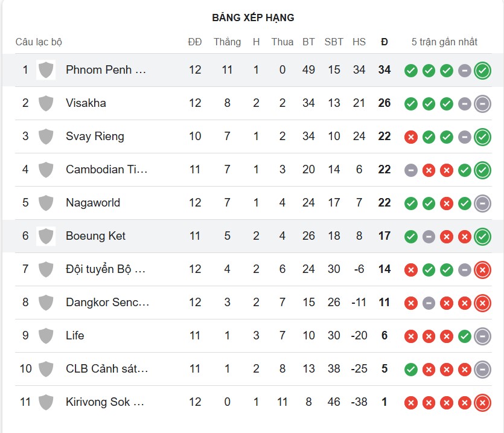The width and height of the screenshot is (504, 433).
Task: Click the red loss icon starting Svay Rieng's form
Action: pos(411,136)
